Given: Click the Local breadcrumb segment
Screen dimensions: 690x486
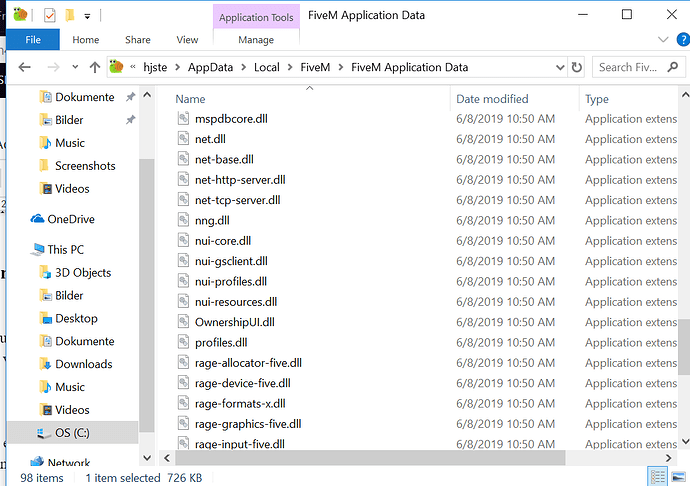Looking at the screenshot, I should [267, 67].
